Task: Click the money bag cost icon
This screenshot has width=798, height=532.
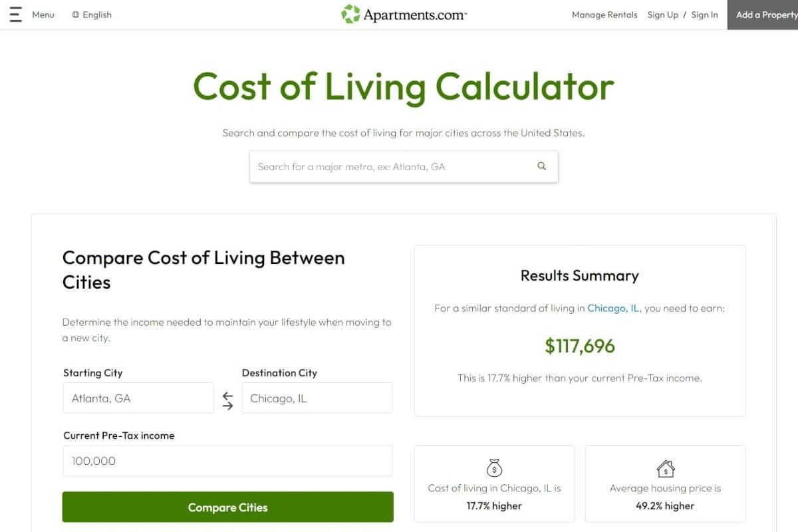Action: point(493,468)
